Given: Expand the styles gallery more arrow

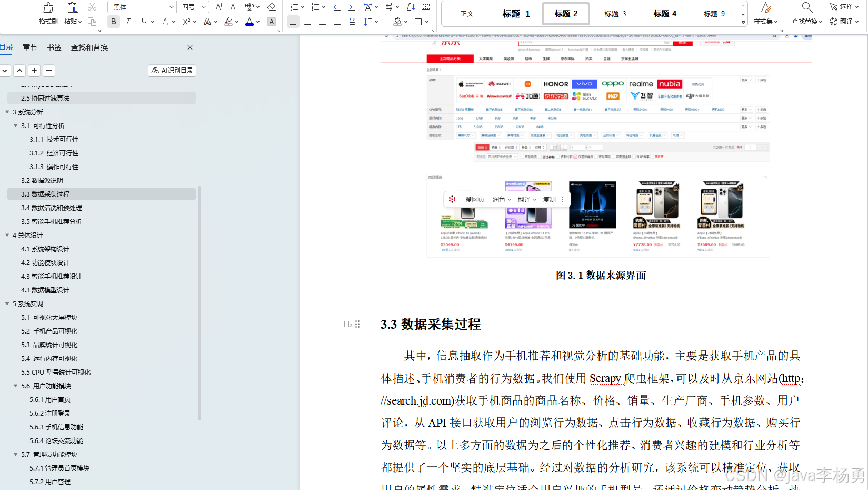Looking at the screenshot, I should [x=743, y=23].
